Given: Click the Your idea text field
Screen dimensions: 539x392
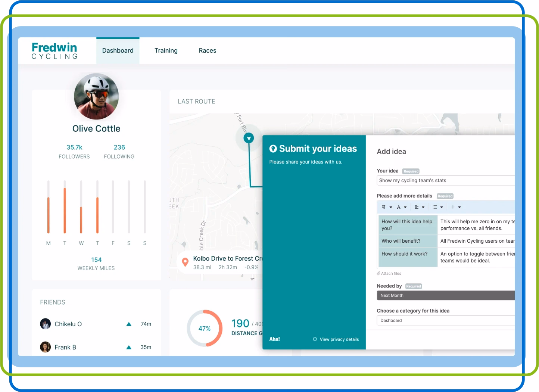Looking at the screenshot, I should (x=446, y=180).
